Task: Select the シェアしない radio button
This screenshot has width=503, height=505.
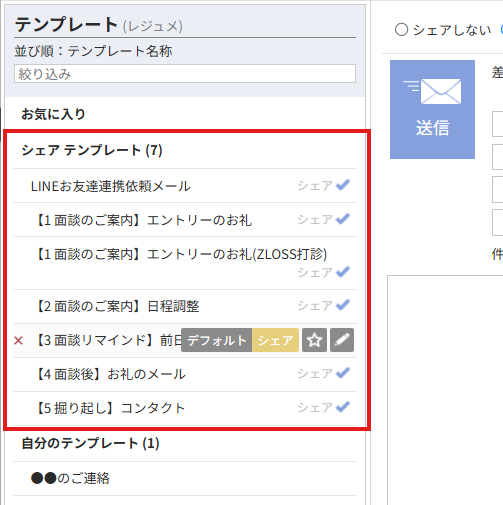Action: [401, 29]
